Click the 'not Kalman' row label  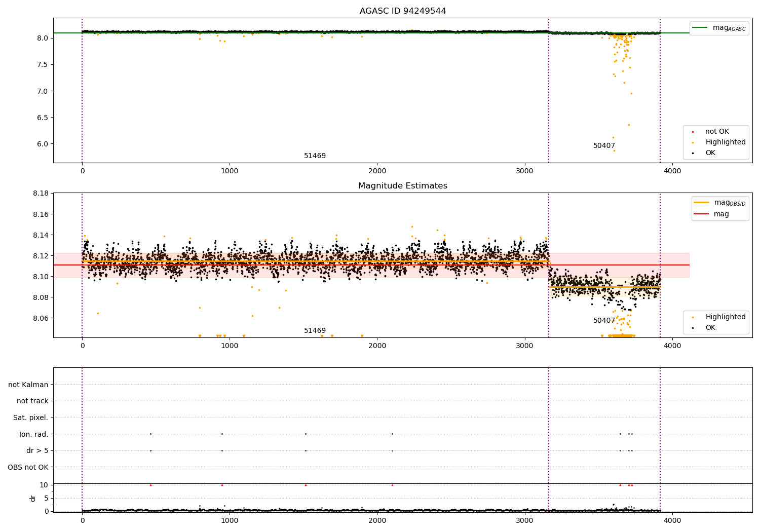pyautogui.click(x=28, y=385)
